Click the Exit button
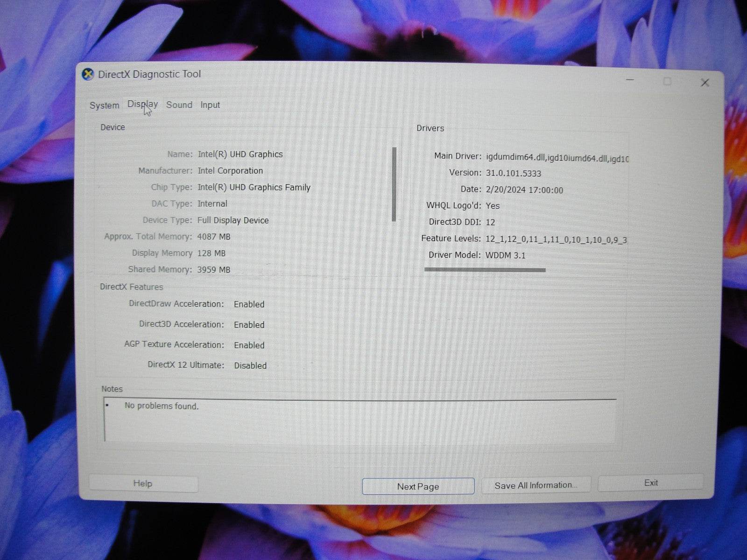The width and height of the screenshot is (747, 560). click(x=650, y=483)
